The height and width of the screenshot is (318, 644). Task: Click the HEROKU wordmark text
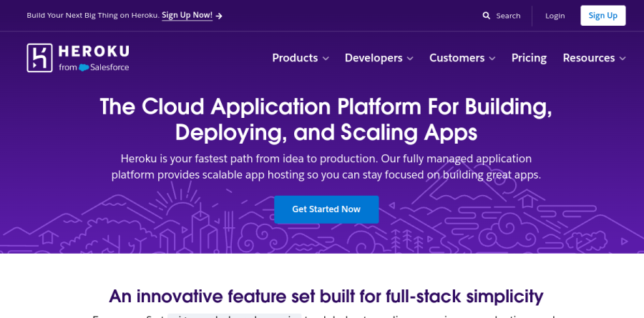coord(94,51)
